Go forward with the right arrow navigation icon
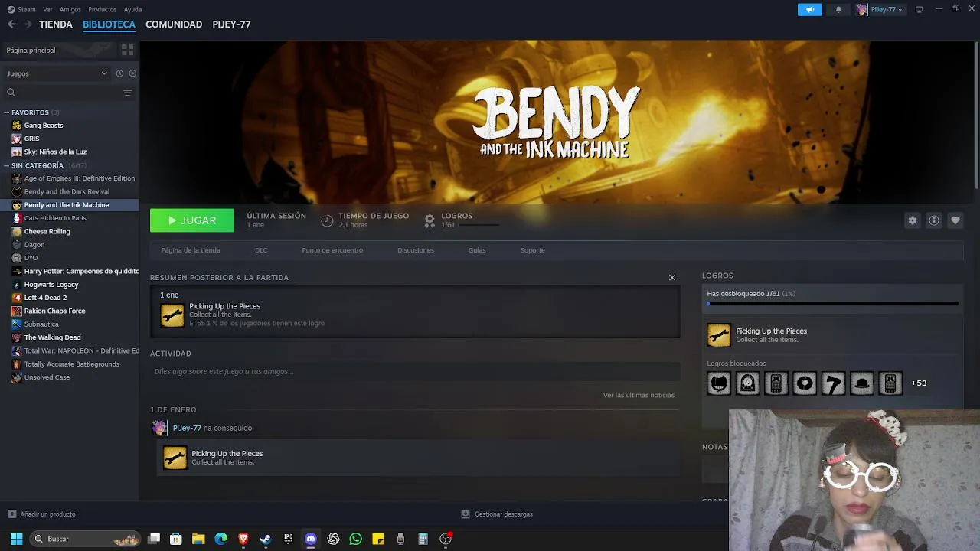 coord(28,24)
